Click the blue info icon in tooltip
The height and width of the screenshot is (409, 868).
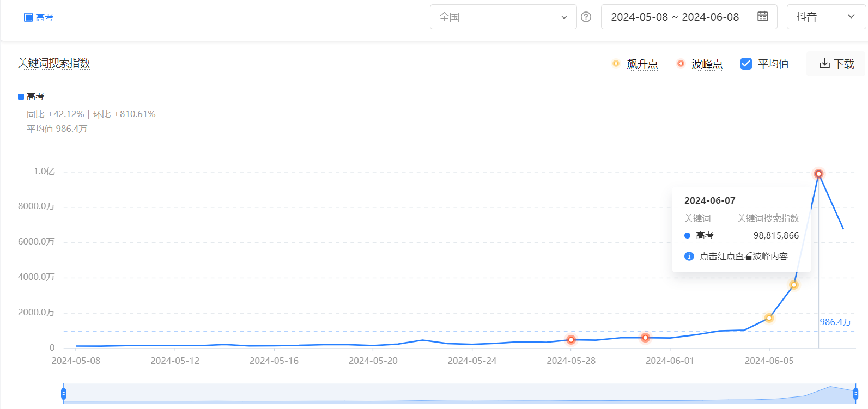(689, 256)
